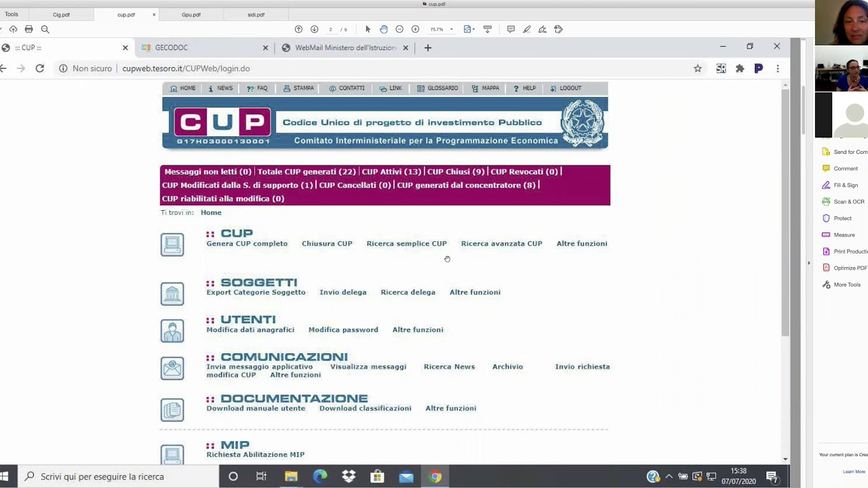Choose the hand pan tool
This screenshot has height=488, width=868.
coord(384,29)
